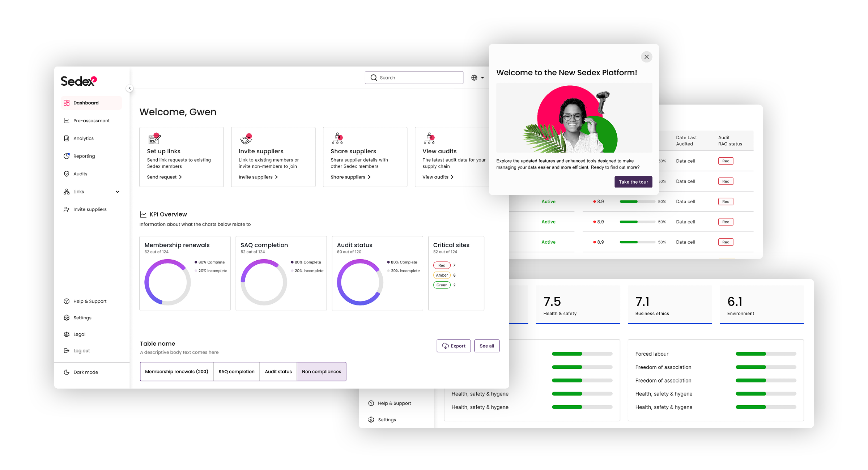This screenshot has width=868, height=470.
Task: Click the Log out icon
Action: (67, 350)
